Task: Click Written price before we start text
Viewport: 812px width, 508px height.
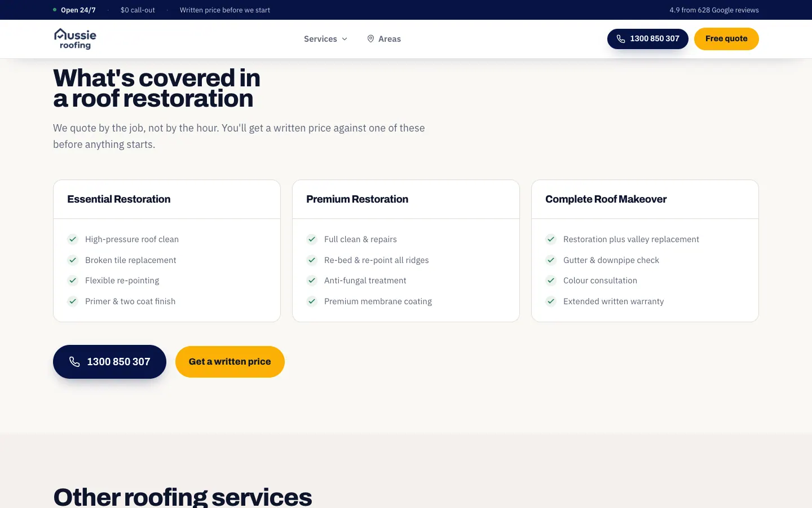Action: click(225, 10)
